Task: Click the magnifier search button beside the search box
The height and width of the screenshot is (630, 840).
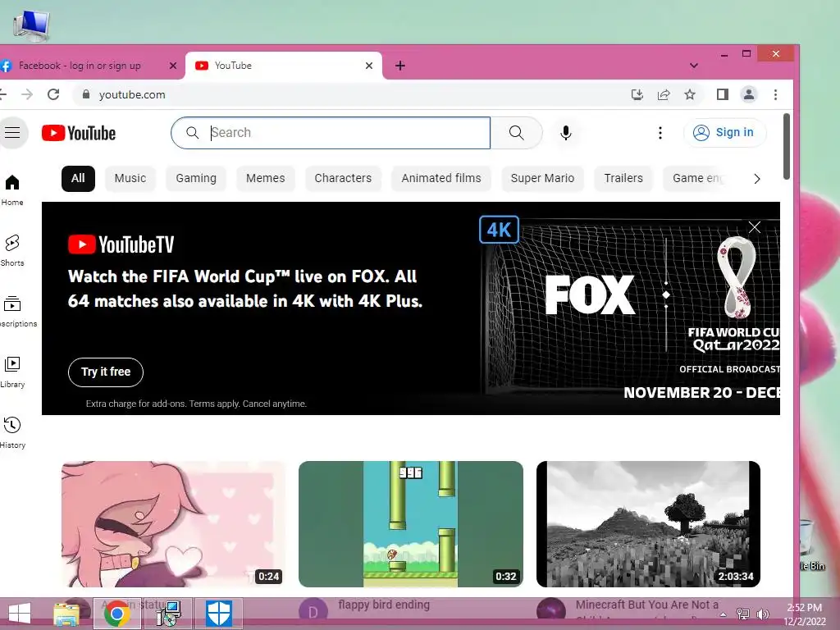Action: coord(517,132)
